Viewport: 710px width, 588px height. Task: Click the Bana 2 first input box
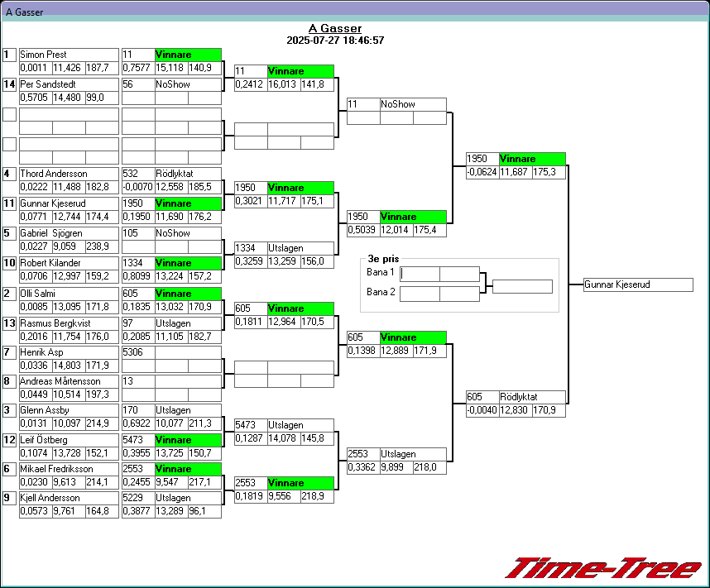[x=420, y=294]
